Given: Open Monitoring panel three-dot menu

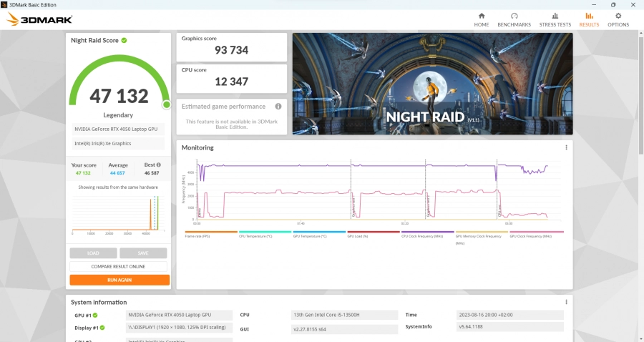Looking at the screenshot, I should 566,147.
